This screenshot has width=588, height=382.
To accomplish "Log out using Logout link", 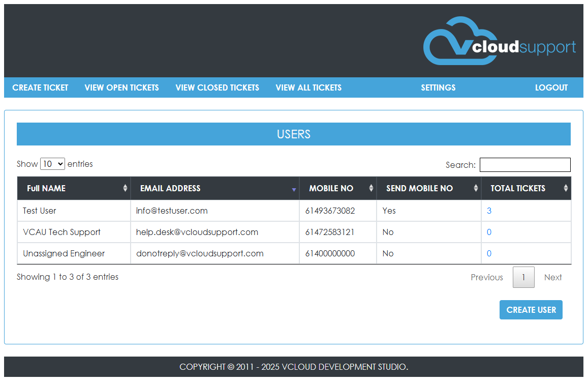I will tap(551, 87).
